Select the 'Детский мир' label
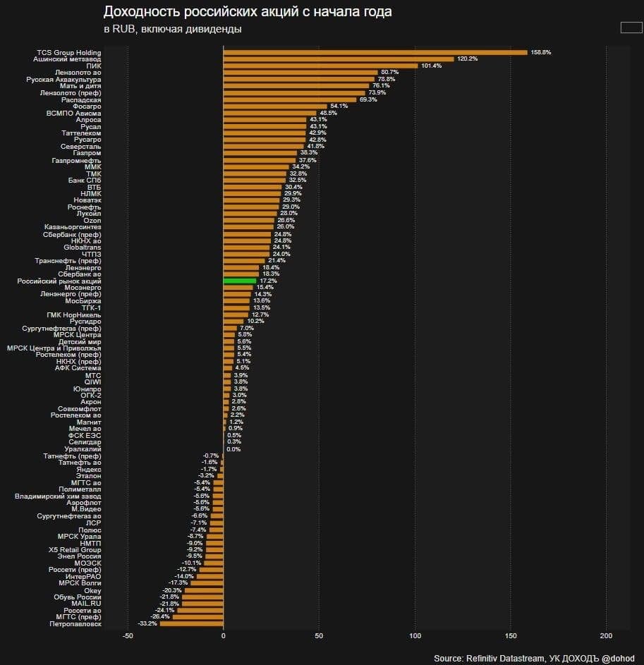Viewport: 644px width, 665px height. pyautogui.click(x=80, y=342)
